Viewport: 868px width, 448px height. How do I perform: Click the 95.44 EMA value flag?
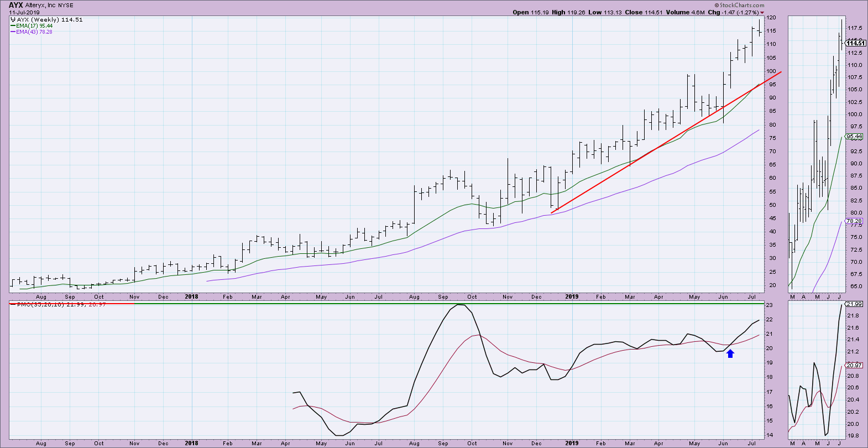(854, 137)
